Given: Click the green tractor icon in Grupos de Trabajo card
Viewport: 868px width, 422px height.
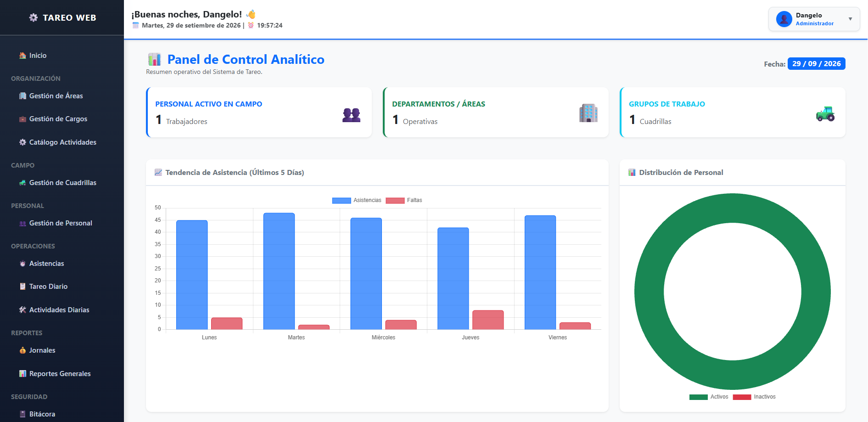Looking at the screenshot, I should pos(825,114).
